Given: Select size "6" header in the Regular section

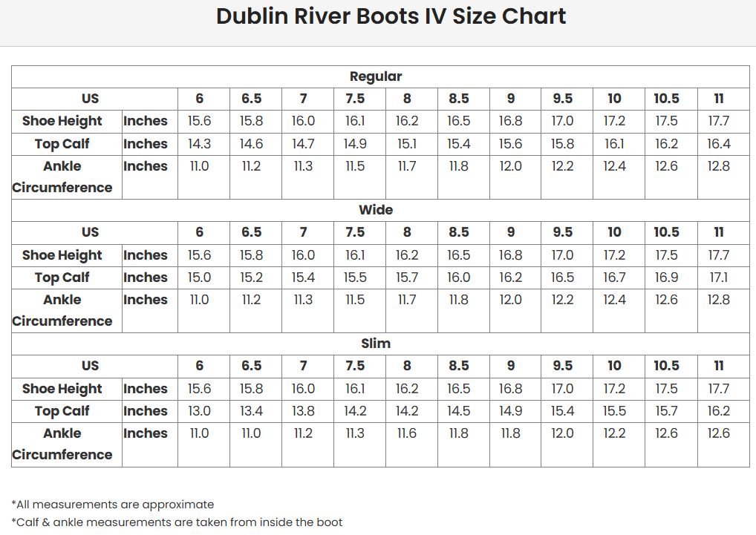Looking at the screenshot, I should click(199, 99).
